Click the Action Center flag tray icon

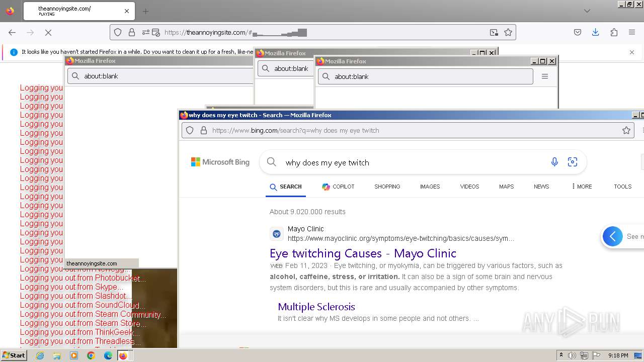pos(596,355)
